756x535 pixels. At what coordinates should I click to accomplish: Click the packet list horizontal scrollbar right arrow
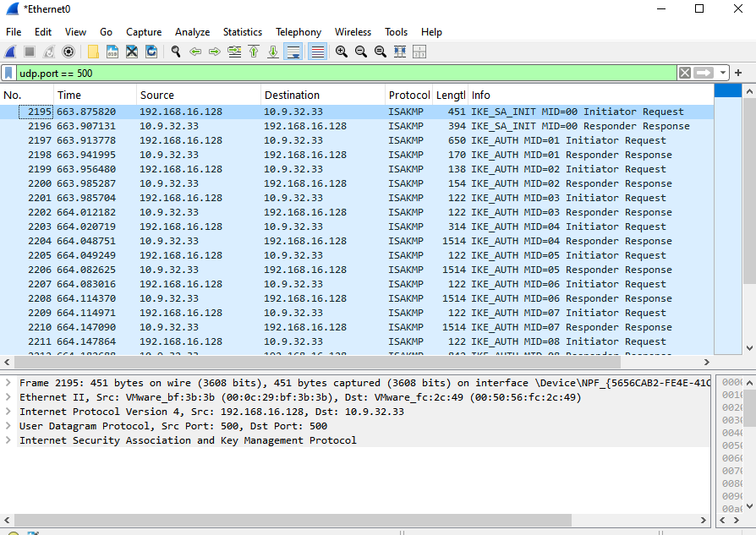tap(706, 362)
